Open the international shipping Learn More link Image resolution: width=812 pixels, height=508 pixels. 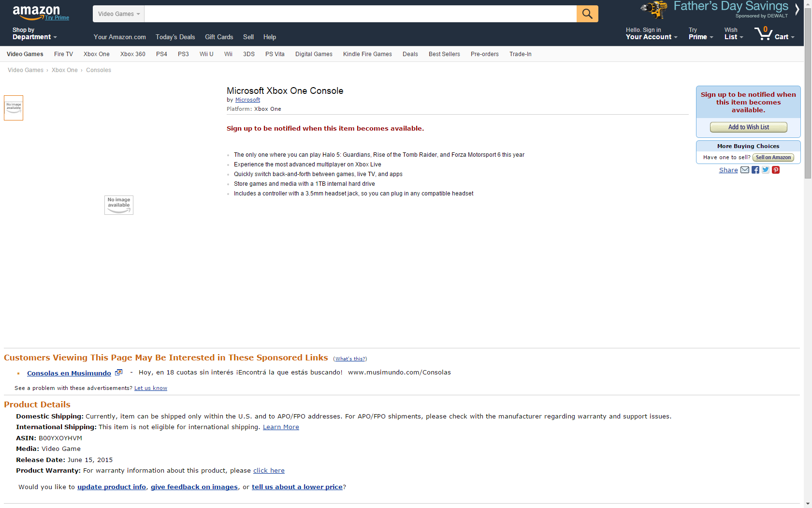pos(281,427)
